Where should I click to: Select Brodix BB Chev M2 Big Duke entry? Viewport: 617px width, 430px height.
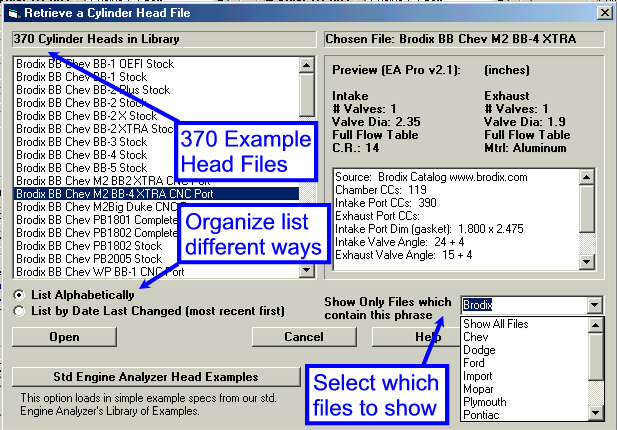94,207
